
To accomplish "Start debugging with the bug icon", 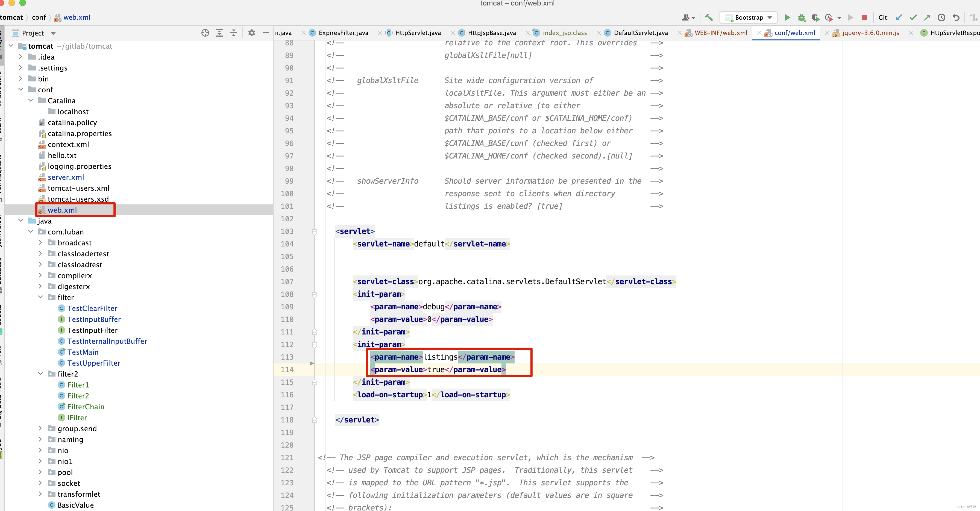I will coord(802,17).
